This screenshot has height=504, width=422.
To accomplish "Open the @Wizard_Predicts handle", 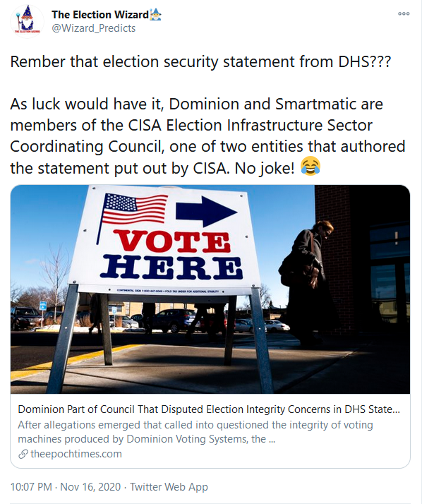I will [94, 28].
